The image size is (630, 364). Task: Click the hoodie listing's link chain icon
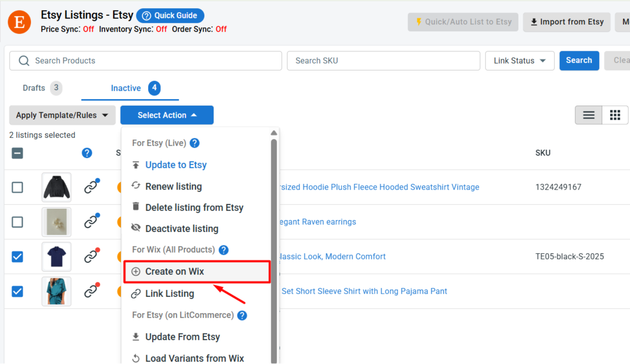92,186
